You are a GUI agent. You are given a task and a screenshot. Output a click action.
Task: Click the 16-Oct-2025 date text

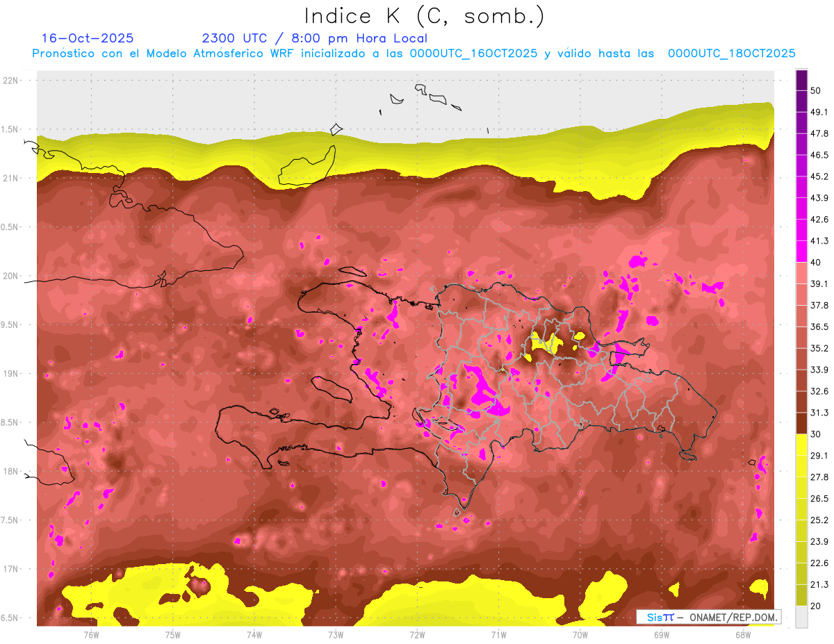88,38
